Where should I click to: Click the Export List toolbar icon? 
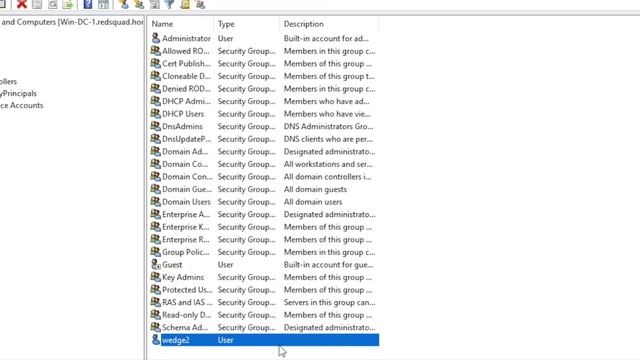click(x=68, y=4)
